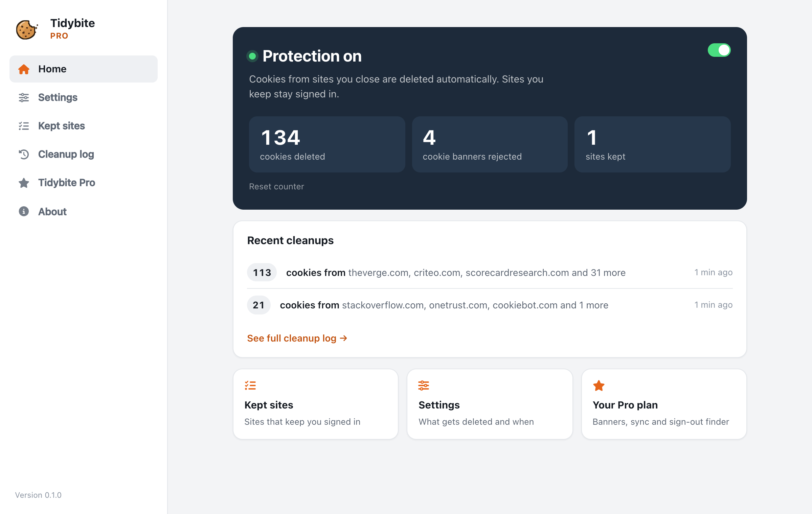The width and height of the screenshot is (812, 514).
Task: Open Kept sites in the sidebar
Action: click(x=84, y=126)
